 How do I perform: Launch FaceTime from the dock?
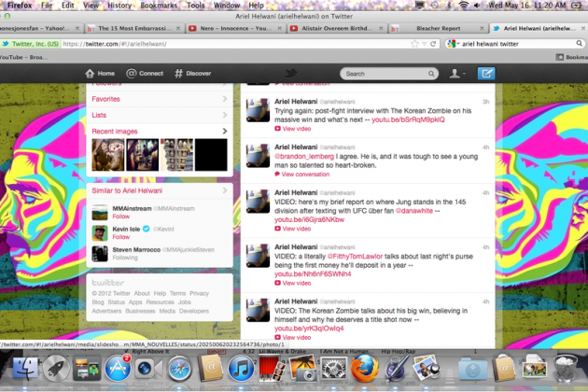(x=148, y=369)
